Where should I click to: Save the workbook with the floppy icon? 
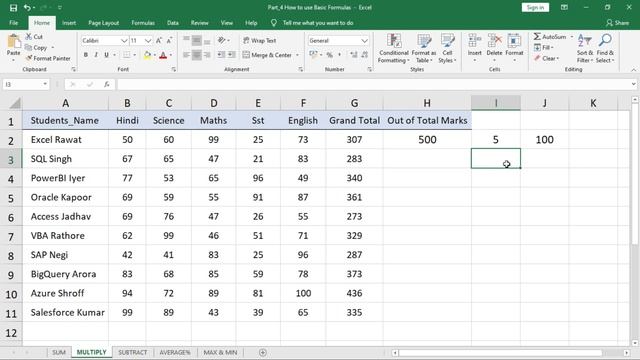pos(13,7)
